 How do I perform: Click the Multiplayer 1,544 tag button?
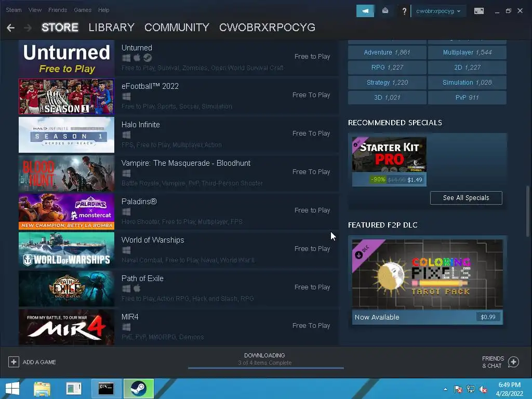(467, 52)
